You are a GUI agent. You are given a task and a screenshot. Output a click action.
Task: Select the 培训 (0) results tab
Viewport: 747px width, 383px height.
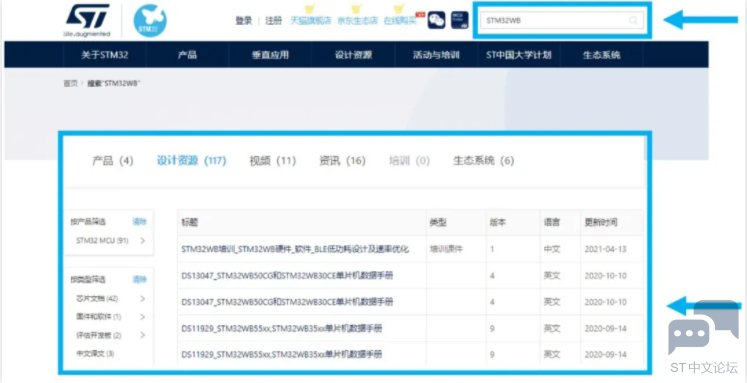pyautogui.click(x=409, y=161)
